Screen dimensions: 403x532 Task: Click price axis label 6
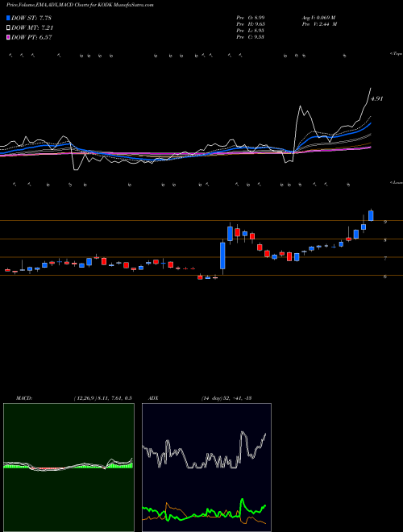(x=385, y=276)
